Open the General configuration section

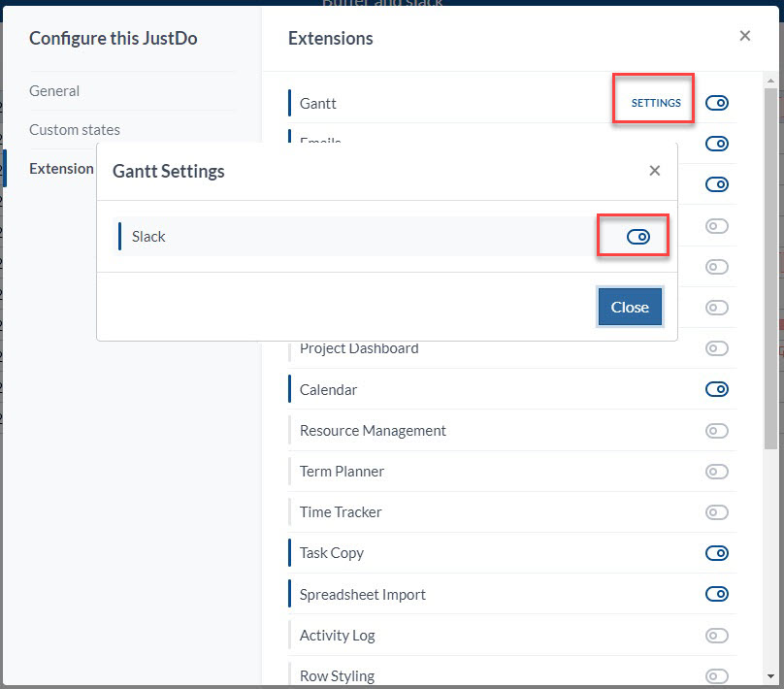click(54, 91)
